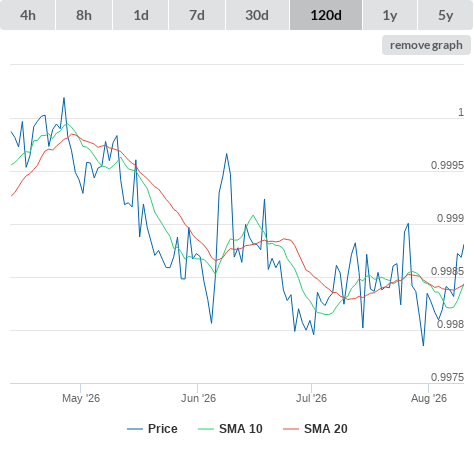Click the remove graph button
This screenshot has height=455, width=474.
click(426, 45)
